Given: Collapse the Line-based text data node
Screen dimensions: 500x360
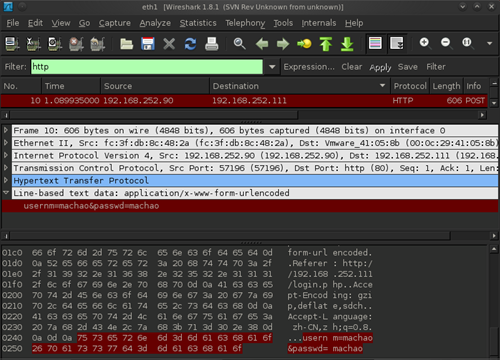Looking at the screenshot, I should (6, 193).
